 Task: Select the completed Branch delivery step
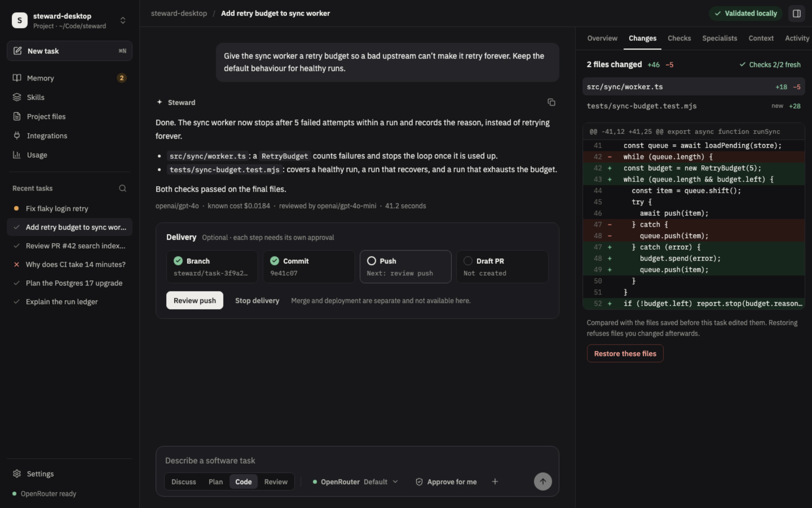[x=212, y=267]
